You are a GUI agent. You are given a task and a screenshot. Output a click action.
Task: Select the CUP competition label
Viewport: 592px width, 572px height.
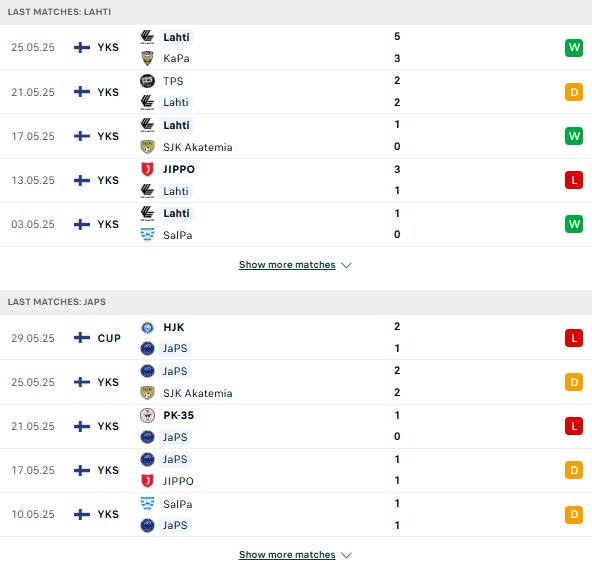tap(109, 338)
